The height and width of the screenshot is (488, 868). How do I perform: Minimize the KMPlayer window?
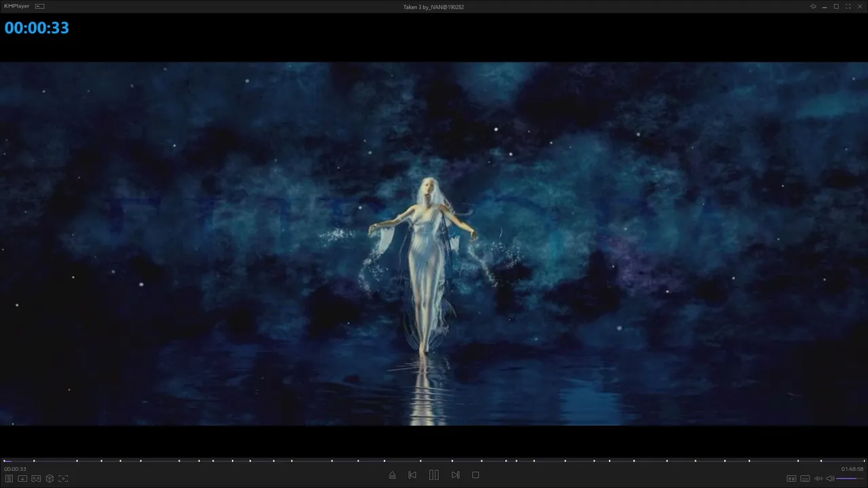click(825, 6)
